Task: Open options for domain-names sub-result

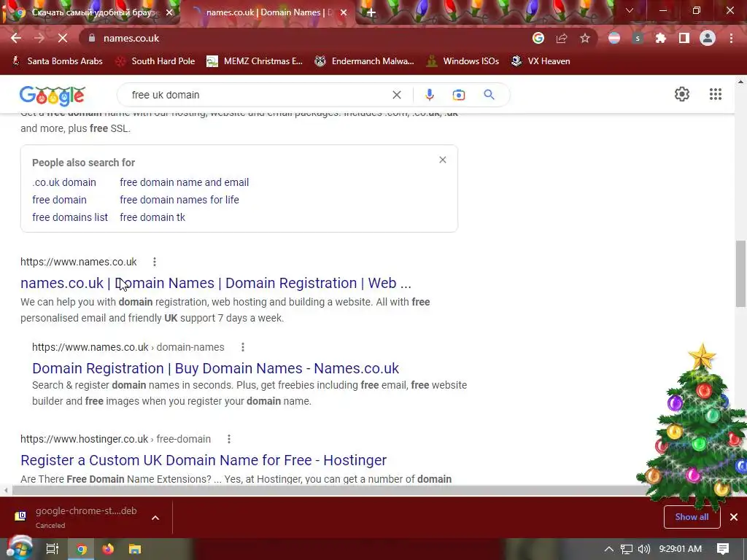Action: pyautogui.click(x=242, y=347)
